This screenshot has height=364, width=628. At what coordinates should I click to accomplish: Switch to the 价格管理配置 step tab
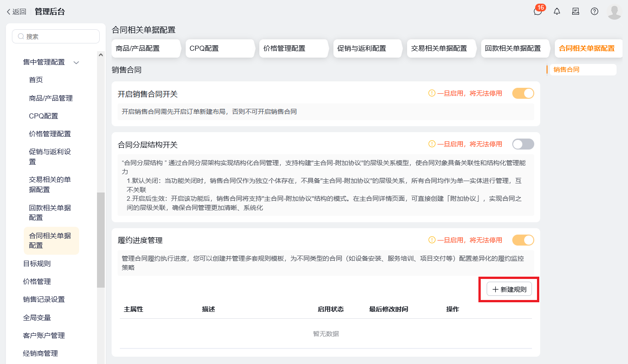coord(284,48)
